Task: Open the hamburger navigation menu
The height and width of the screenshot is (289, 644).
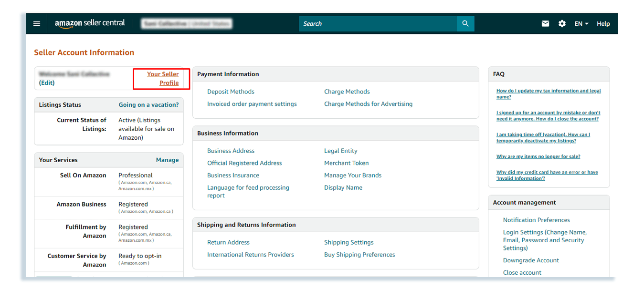Action: coord(37,24)
